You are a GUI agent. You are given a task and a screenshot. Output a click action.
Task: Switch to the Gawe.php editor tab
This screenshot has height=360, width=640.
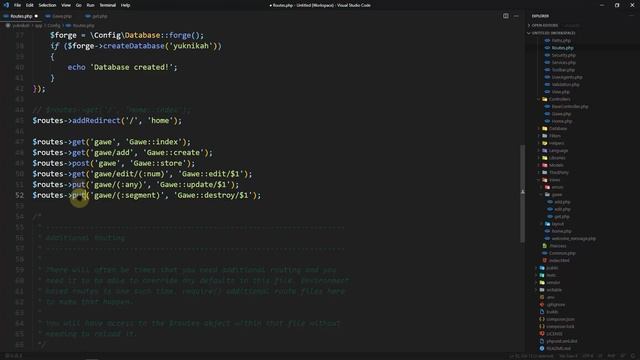pos(62,16)
